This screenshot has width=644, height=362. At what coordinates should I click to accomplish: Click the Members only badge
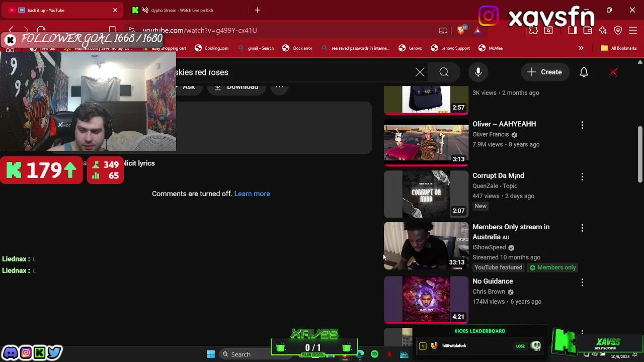click(x=552, y=267)
